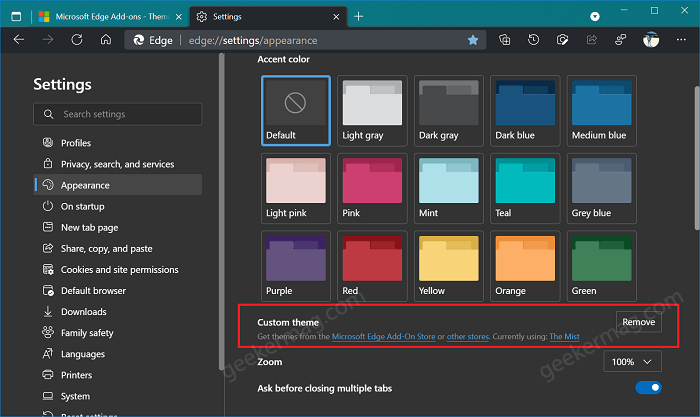Open the Collections toolbar icon
The width and height of the screenshot is (700, 417).
504,40
